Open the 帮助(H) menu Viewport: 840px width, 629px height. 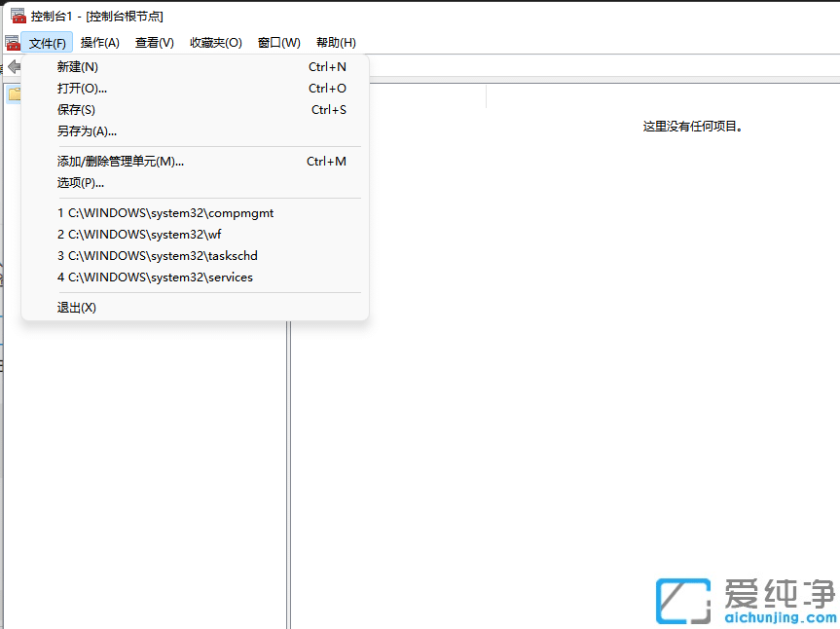pos(334,42)
